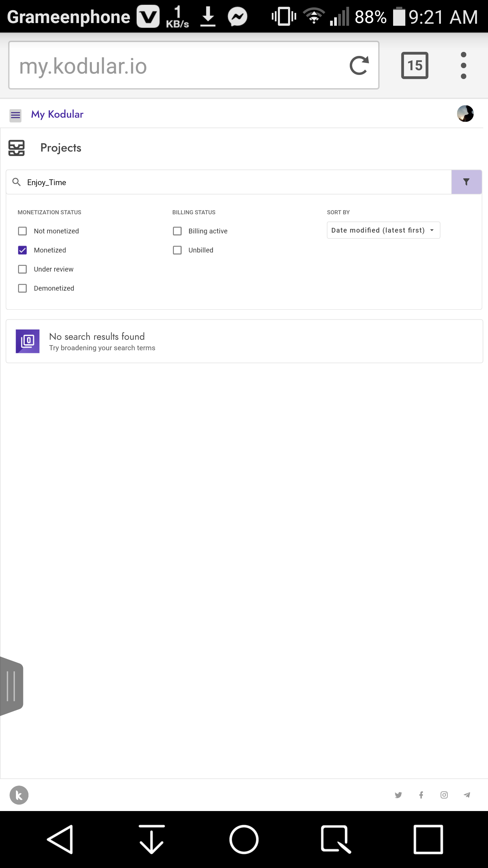This screenshot has width=488, height=868.
Task: Open Kodular Telegram link
Action: 467,795
